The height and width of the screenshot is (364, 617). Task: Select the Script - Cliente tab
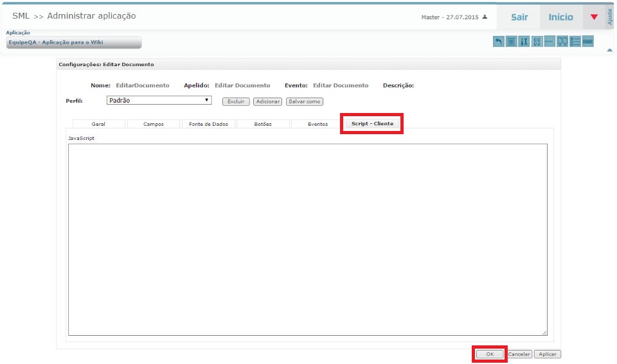point(372,123)
